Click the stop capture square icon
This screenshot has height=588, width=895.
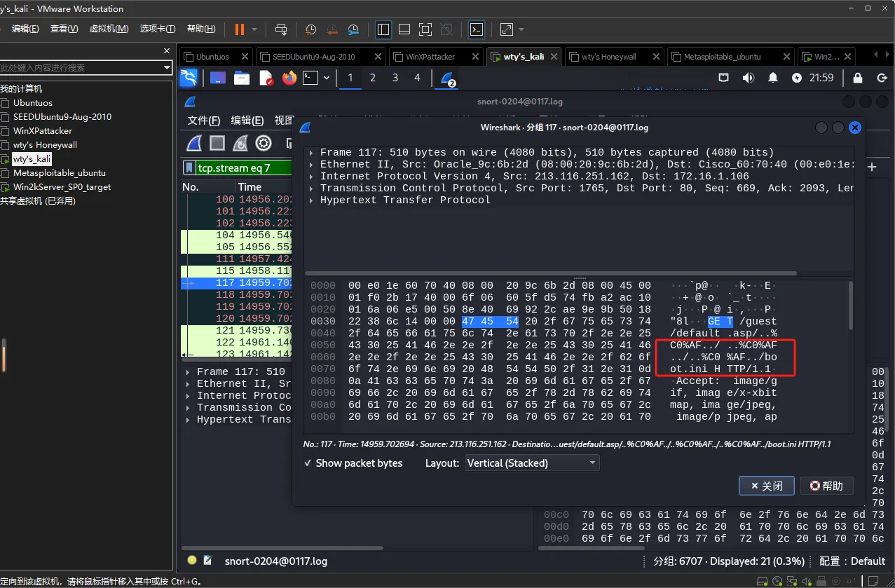pos(217,143)
